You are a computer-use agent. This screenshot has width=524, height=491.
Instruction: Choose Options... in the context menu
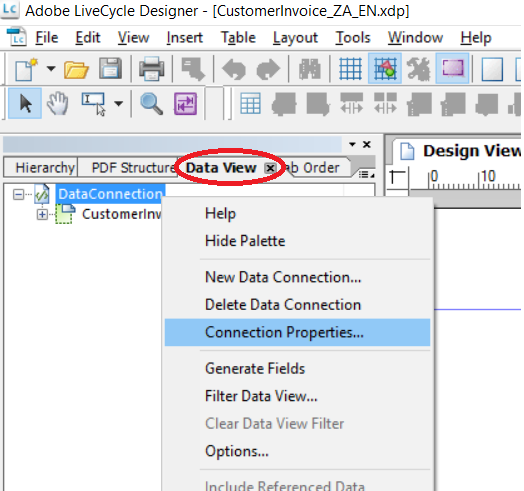237,451
